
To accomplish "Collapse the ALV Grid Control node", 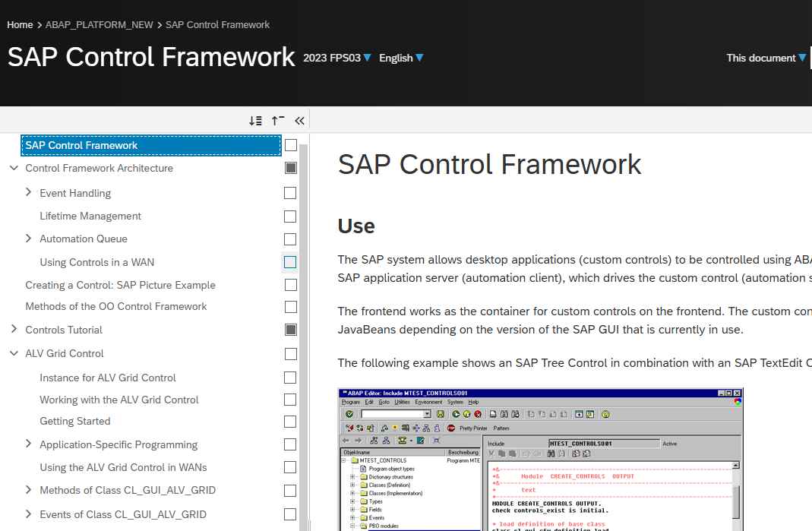I will [14, 353].
